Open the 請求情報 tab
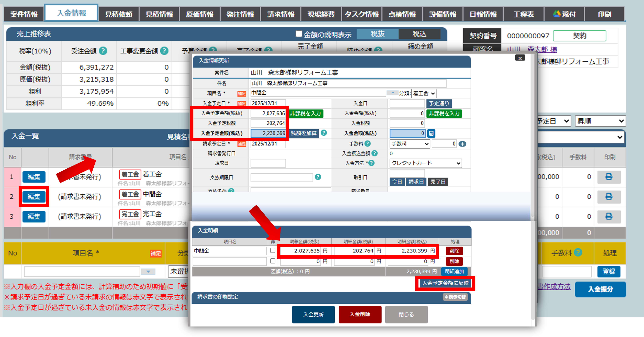644x337 pixels. pos(281,14)
